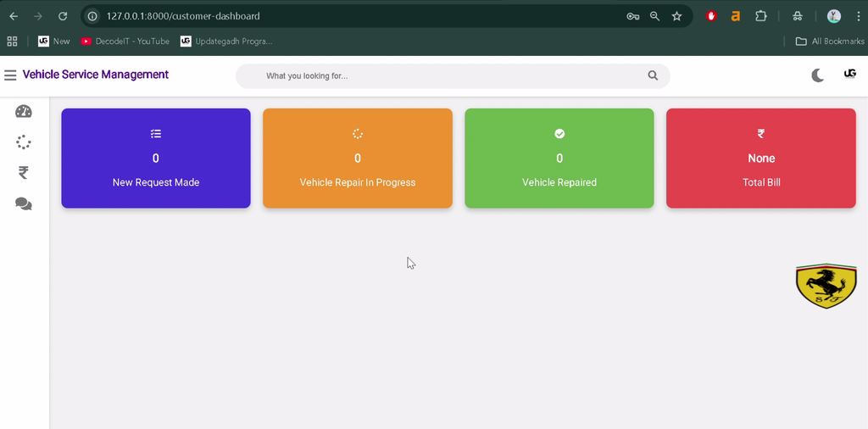Open the browser three-dot menu
The height and width of the screenshot is (429, 868).
click(x=859, y=16)
